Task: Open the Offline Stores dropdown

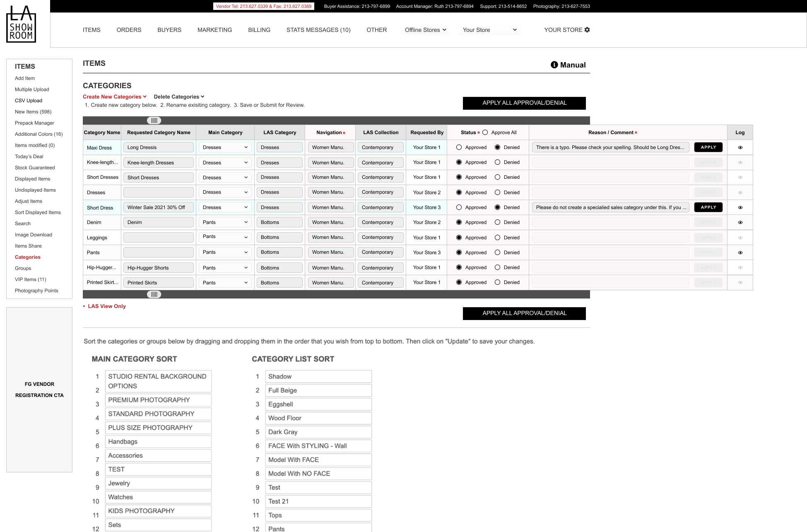Action: (x=425, y=30)
